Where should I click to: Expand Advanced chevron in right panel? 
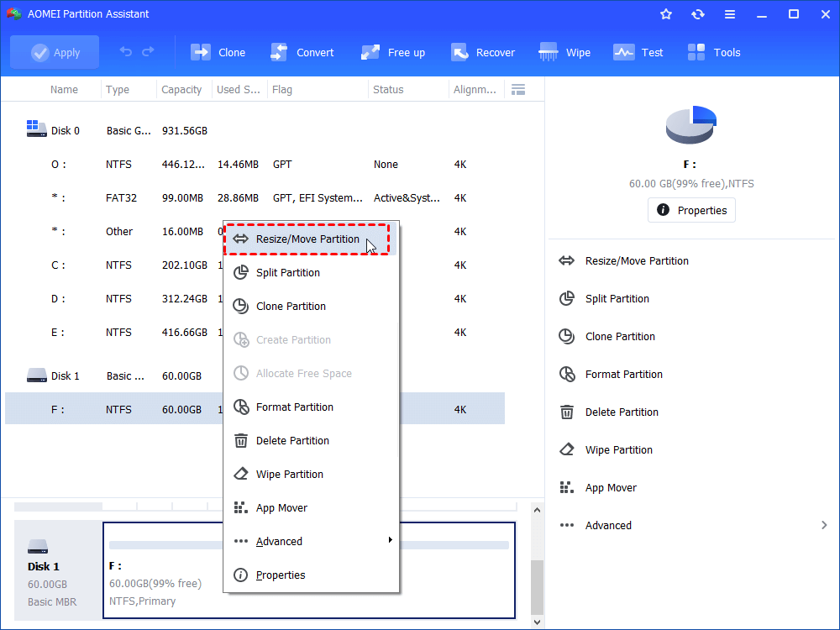coord(824,526)
